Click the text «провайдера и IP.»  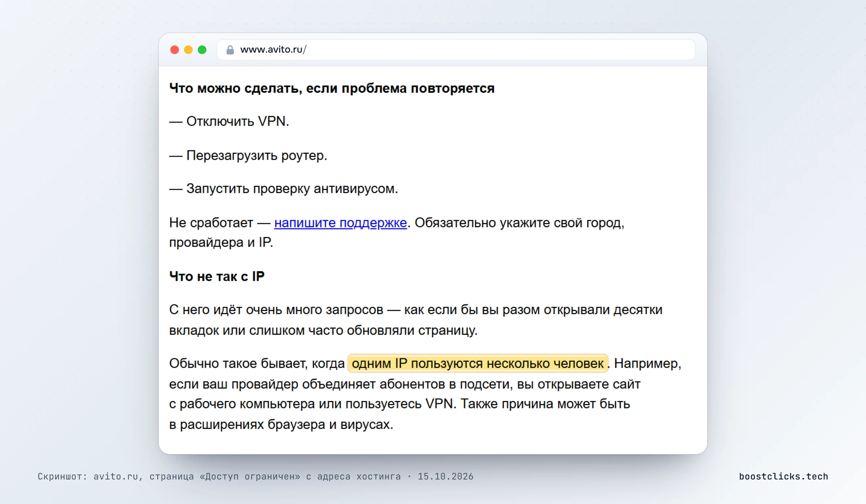(221, 243)
